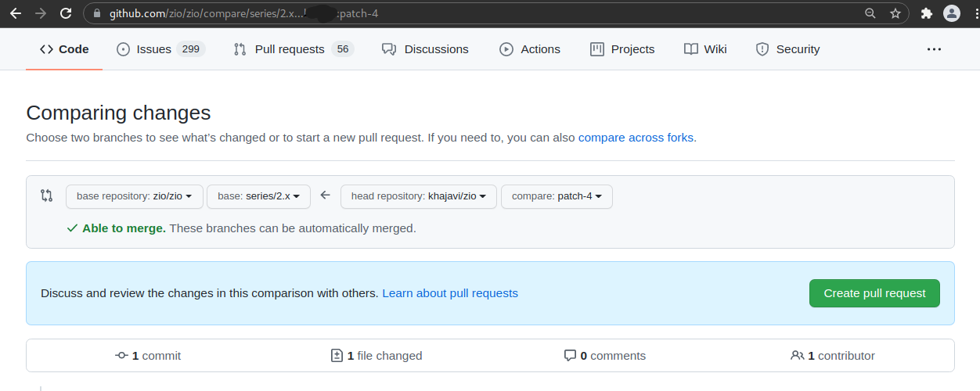Open the browser zoom magnifier icon

(870, 13)
